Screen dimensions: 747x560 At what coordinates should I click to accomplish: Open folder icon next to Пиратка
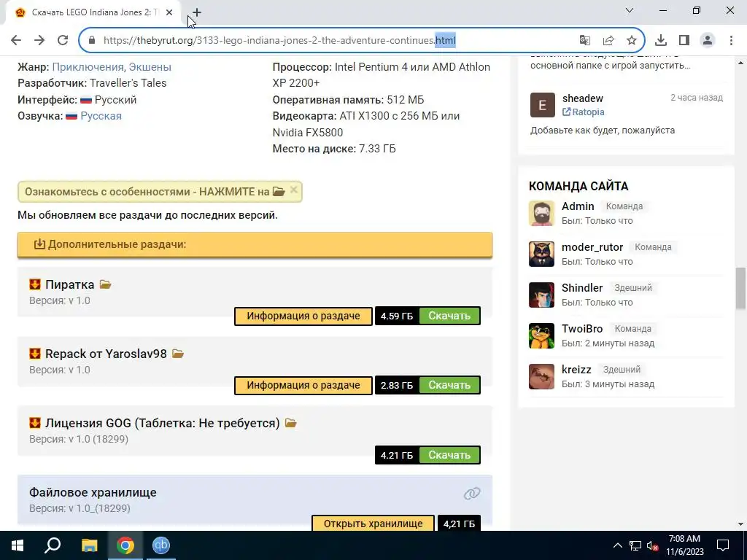coord(105,285)
